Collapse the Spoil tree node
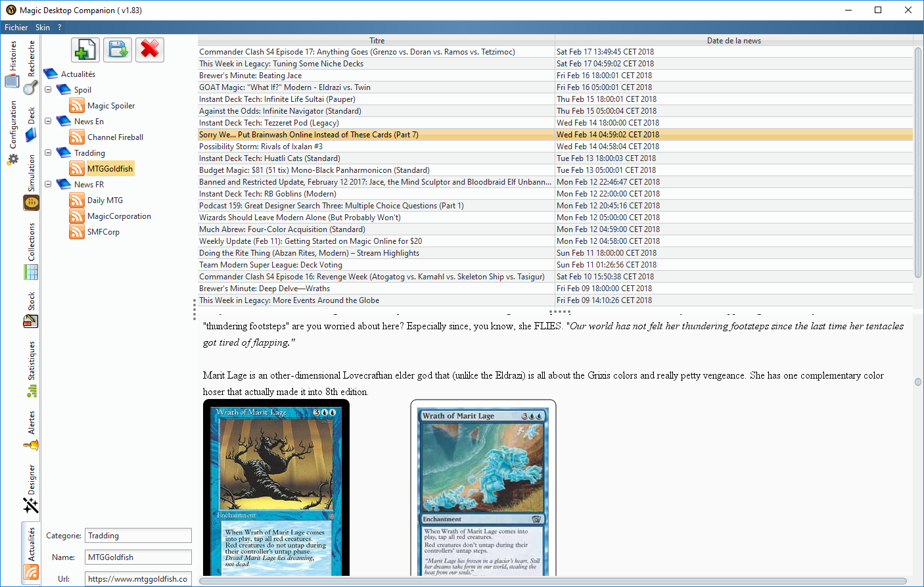 [x=48, y=89]
